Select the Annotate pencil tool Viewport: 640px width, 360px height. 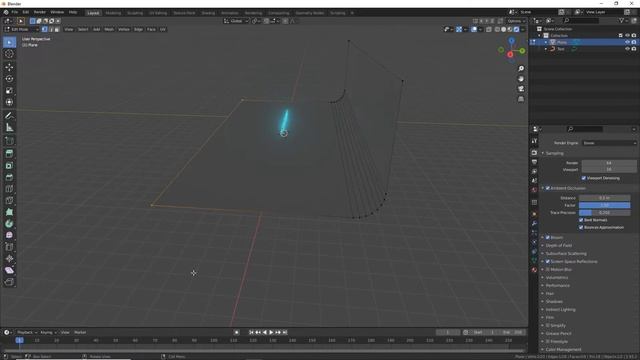(9, 116)
